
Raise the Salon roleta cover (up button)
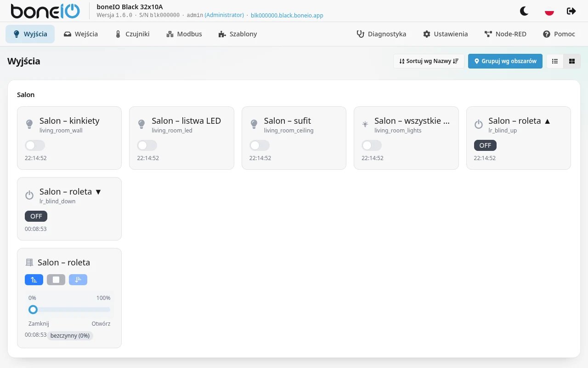(x=34, y=280)
